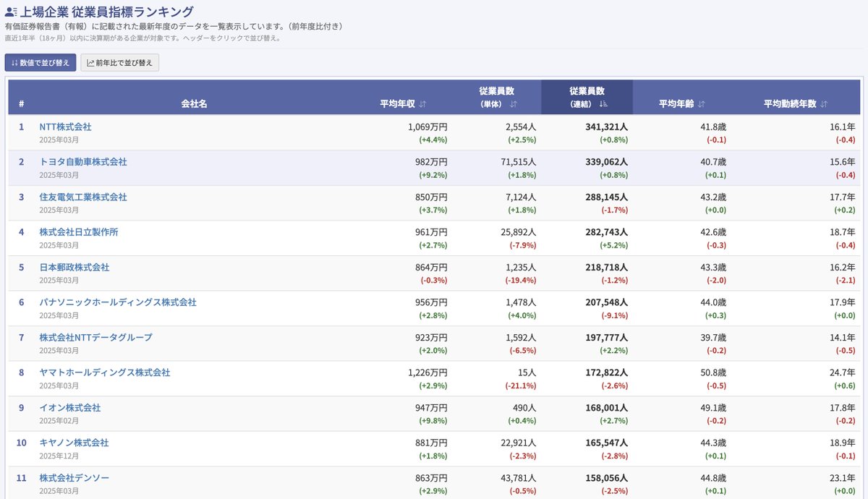868x499 pixels.
Task: Click the people icon beside the page title
Action: pos(11,12)
